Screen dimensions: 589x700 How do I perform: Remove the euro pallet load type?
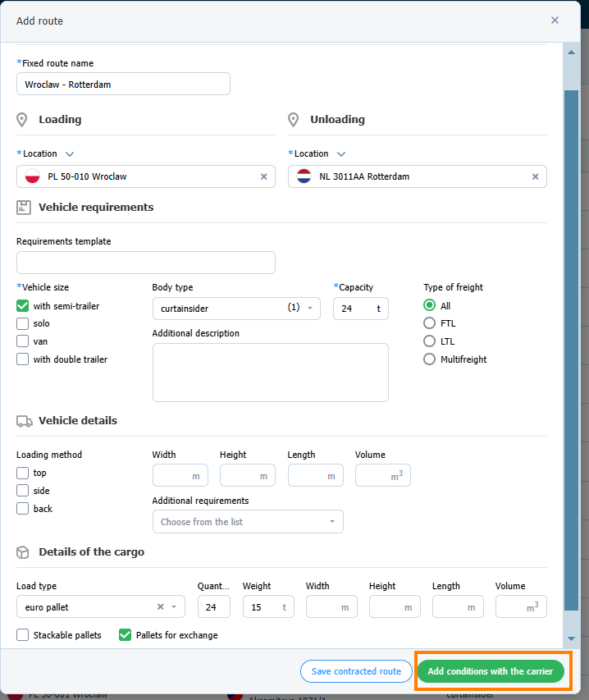[x=161, y=607]
